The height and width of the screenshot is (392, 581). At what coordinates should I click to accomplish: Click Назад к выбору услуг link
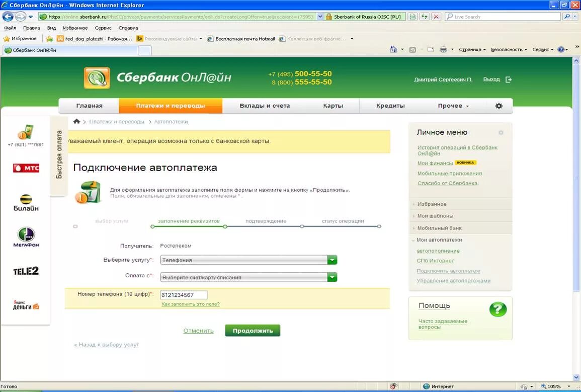pos(107,345)
